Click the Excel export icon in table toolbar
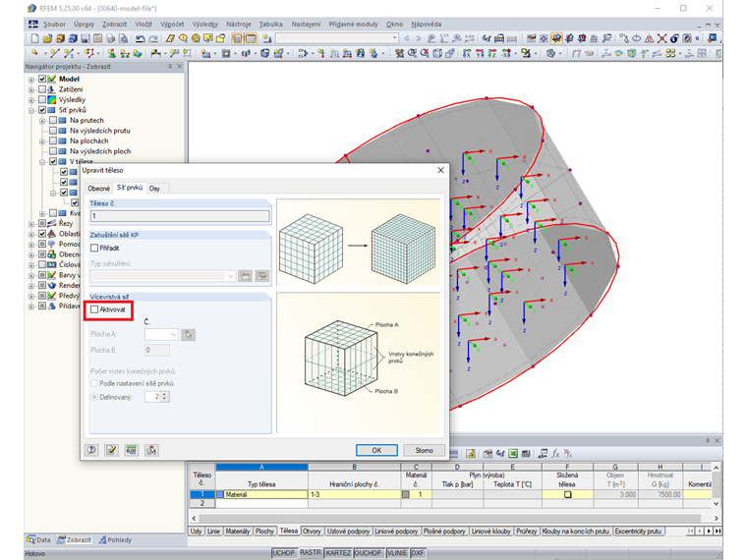The width and height of the screenshot is (747, 560). 513,453
